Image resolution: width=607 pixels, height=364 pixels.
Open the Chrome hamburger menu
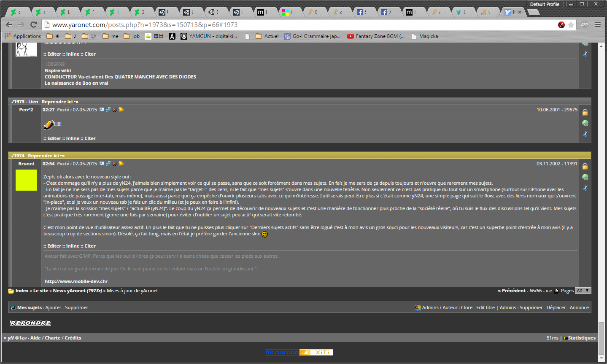[x=598, y=25]
